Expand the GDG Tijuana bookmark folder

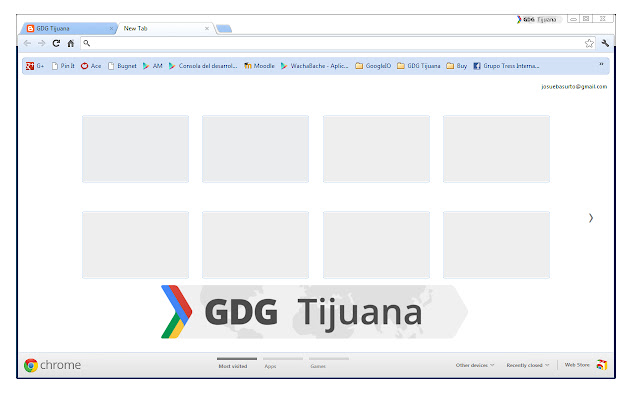[x=419, y=66]
